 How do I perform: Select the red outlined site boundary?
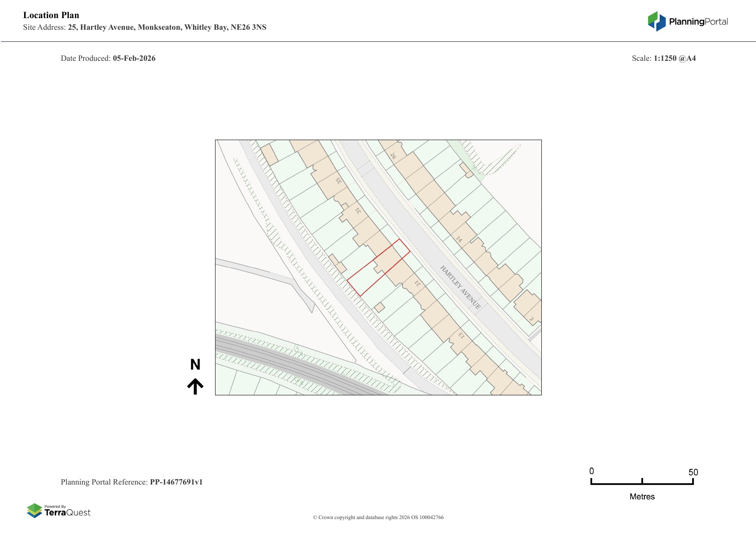(x=378, y=268)
